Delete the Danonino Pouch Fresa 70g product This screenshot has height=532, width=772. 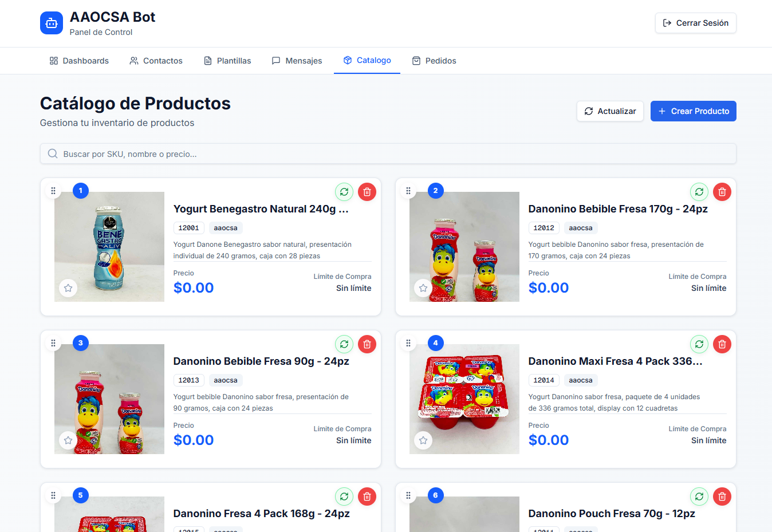[x=722, y=496]
